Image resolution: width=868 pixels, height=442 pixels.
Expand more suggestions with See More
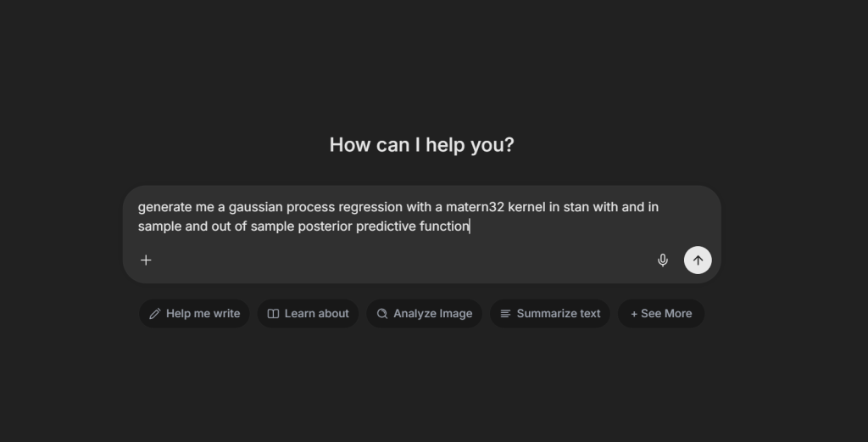point(666,314)
